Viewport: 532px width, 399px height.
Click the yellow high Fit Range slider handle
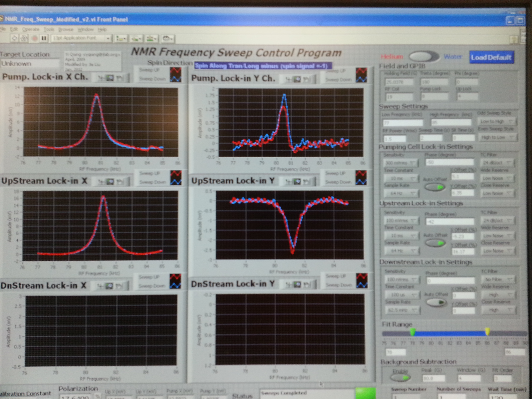pos(487,332)
